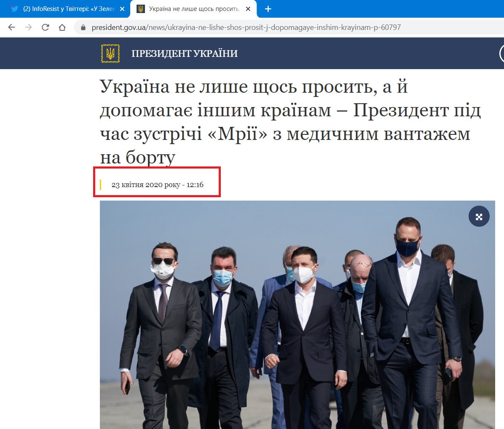Click the browser back navigation arrow
Screen dimensions: 504x429
coord(11,27)
